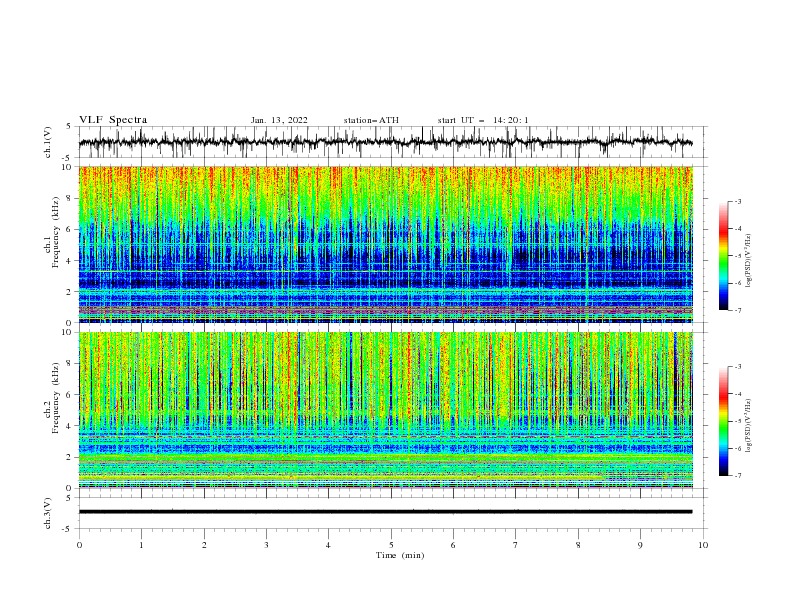Click the ch.2 spectrogram panel

point(386,410)
